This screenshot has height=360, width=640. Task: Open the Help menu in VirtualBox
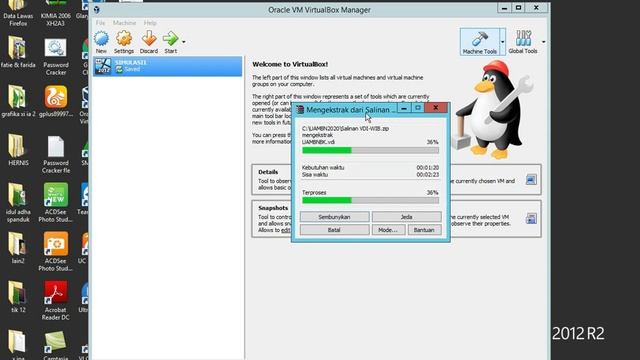pyautogui.click(x=150, y=23)
